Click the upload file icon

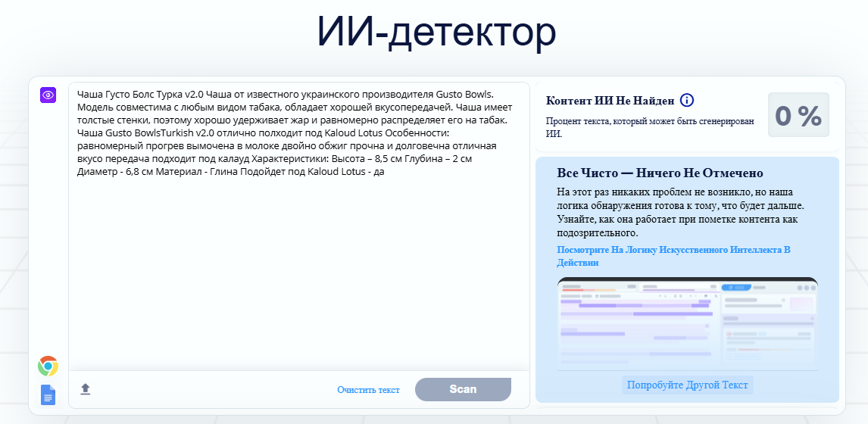(86, 389)
